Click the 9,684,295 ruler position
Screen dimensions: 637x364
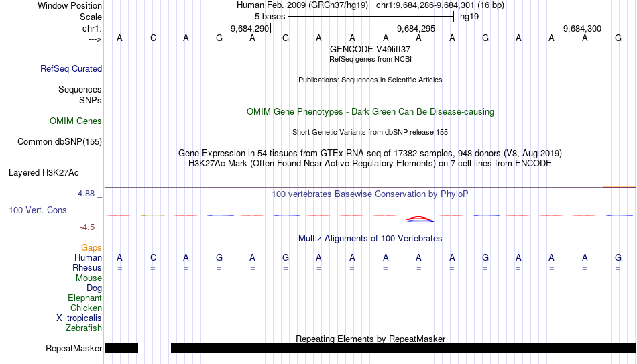point(416,28)
